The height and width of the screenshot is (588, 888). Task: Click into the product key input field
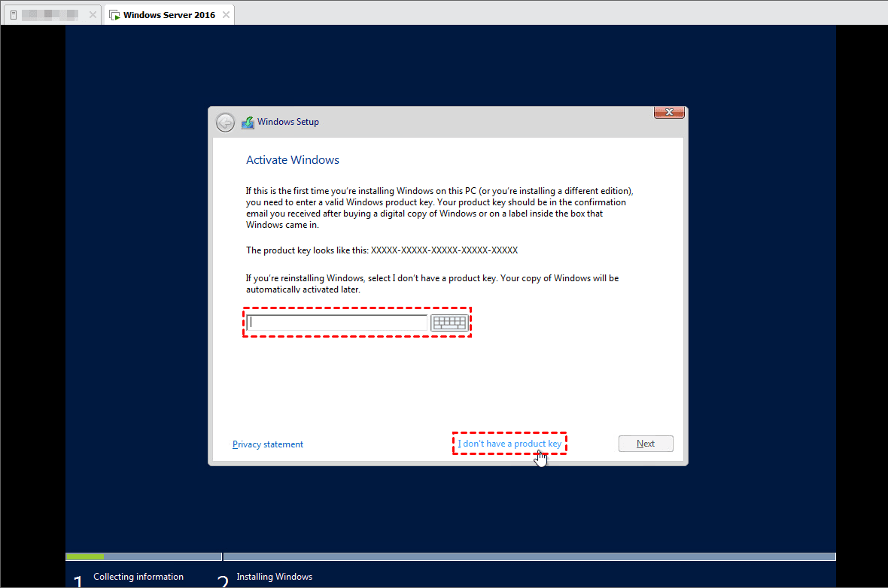coord(337,323)
